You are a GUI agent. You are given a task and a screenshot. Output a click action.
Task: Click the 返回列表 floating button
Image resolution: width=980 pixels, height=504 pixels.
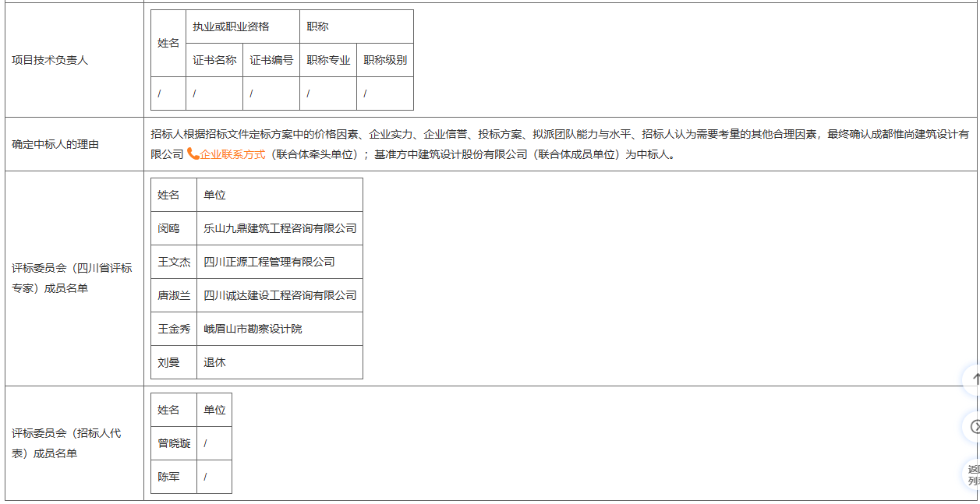click(973, 474)
